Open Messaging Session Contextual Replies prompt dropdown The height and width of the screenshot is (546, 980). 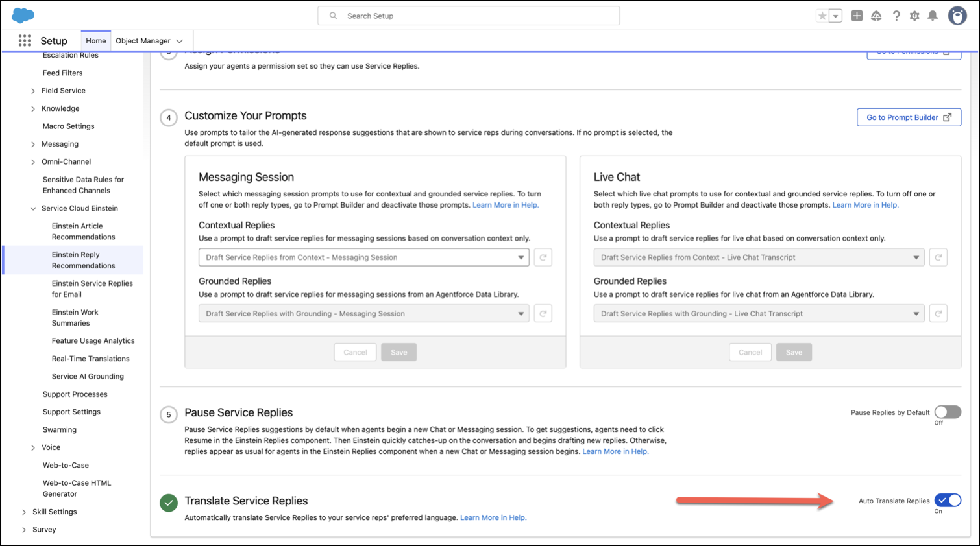tap(364, 257)
